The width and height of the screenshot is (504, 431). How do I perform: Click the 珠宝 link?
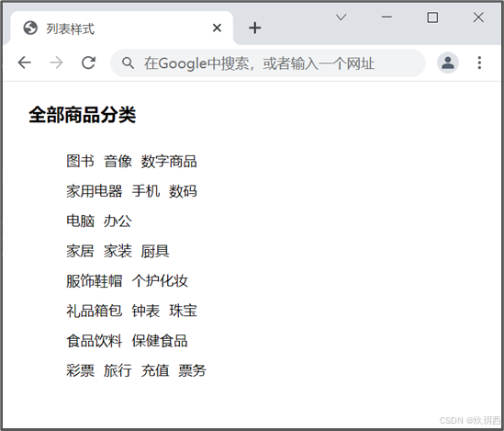pos(183,311)
